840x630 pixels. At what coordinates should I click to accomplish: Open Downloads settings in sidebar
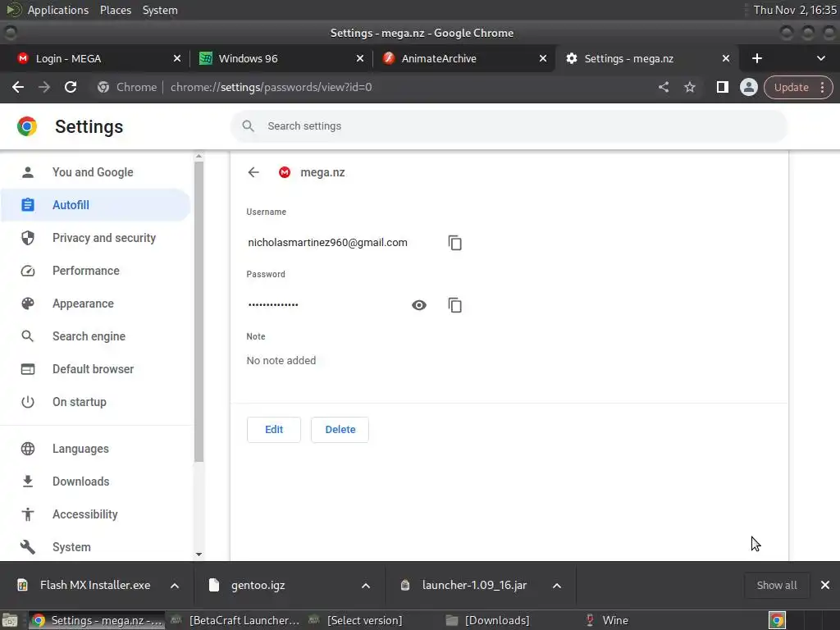[95, 481]
